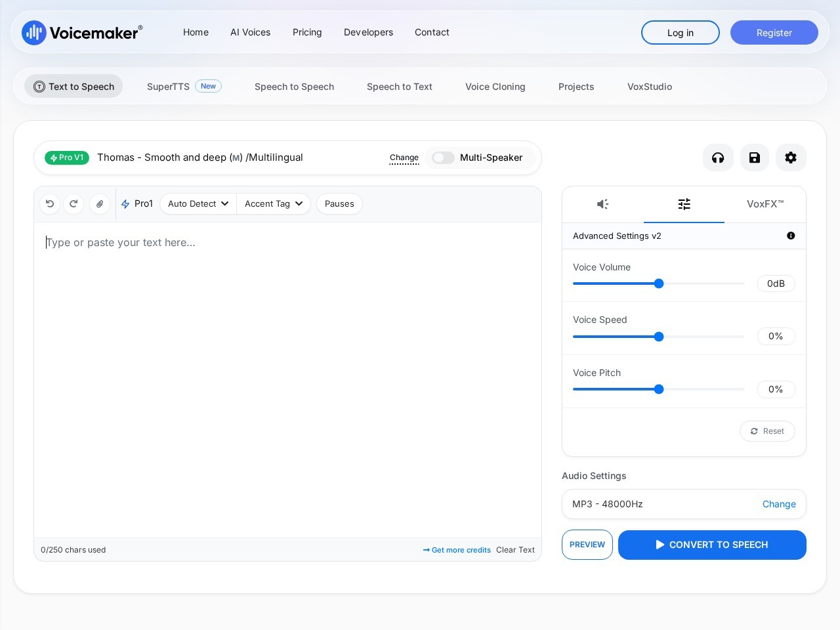The image size is (840, 630).
Task: Open the headphones listen icon
Action: click(718, 157)
